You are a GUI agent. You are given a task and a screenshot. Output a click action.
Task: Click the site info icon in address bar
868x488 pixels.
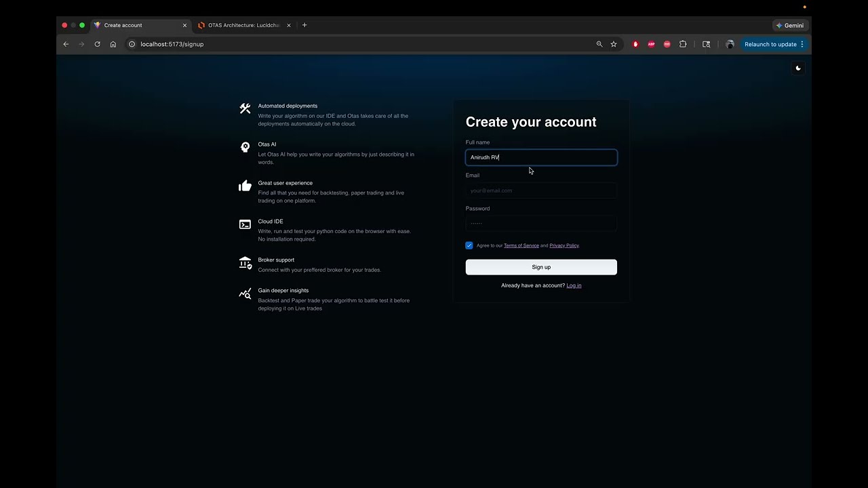point(132,44)
